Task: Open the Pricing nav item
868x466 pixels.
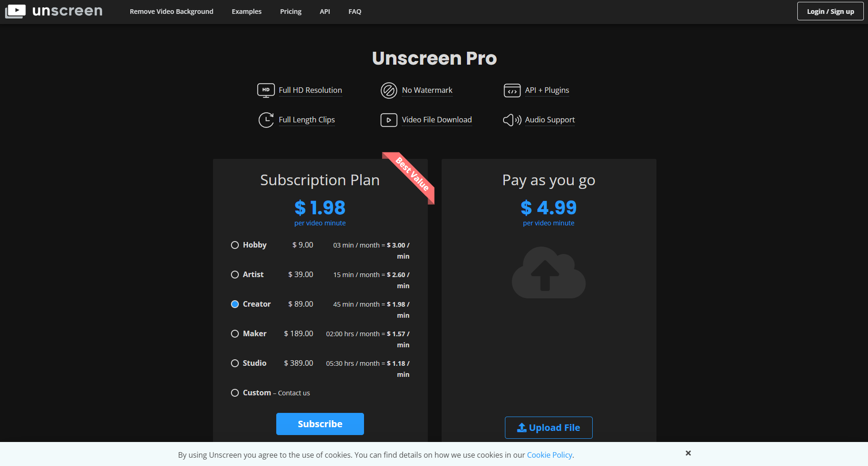Action: click(x=291, y=12)
